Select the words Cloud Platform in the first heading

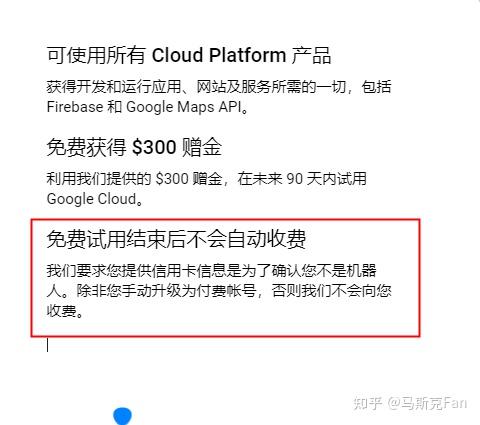click(x=219, y=55)
